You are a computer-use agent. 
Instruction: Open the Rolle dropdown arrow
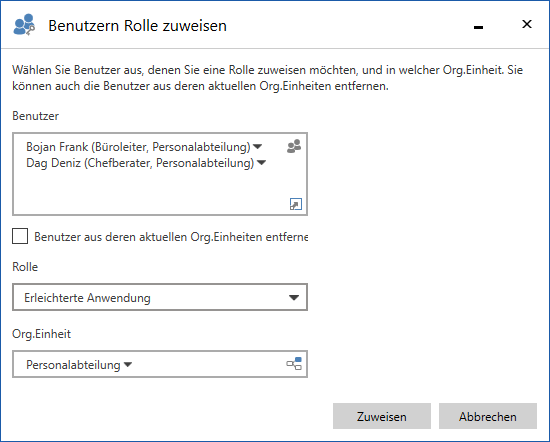(294, 297)
